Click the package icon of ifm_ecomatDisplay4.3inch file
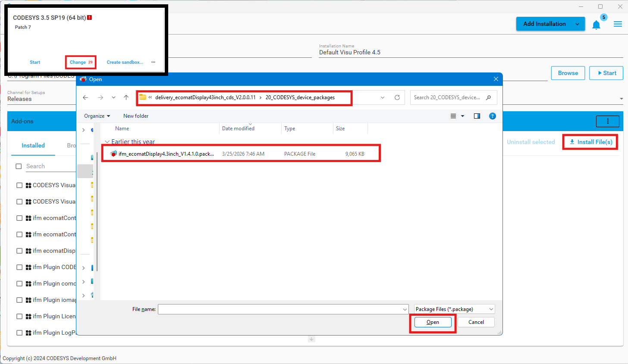628x364 pixels. click(113, 154)
